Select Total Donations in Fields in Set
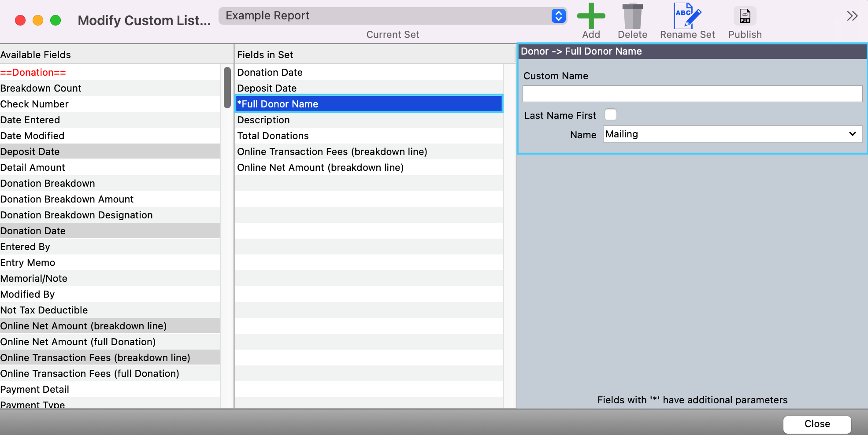This screenshot has height=435, width=868. pos(273,136)
